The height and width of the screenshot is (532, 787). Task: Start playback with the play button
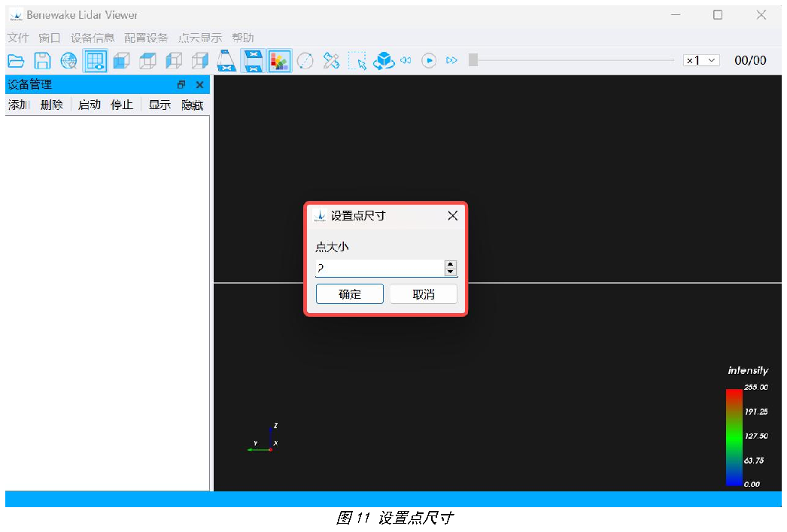pos(429,61)
